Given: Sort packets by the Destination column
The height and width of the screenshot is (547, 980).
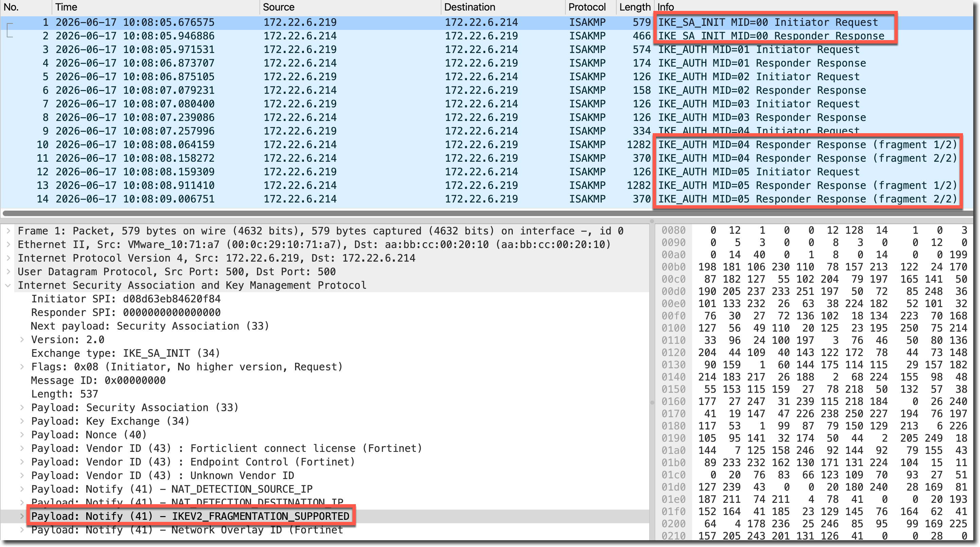Looking at the screenshot, I should [x=503, y=7].
